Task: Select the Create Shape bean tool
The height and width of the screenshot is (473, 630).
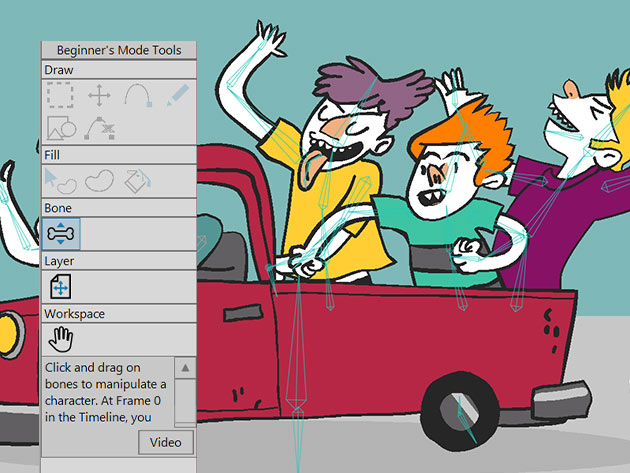Action: click(x=99, y=181)
